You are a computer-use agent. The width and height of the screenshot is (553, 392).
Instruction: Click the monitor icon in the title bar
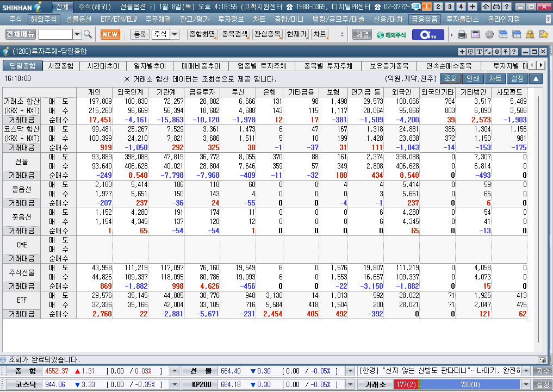(x=417, y=7)
